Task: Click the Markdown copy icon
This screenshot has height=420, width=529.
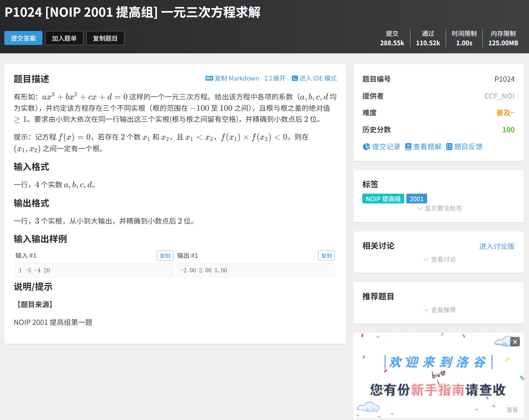Action: click(x=209, y=78)
